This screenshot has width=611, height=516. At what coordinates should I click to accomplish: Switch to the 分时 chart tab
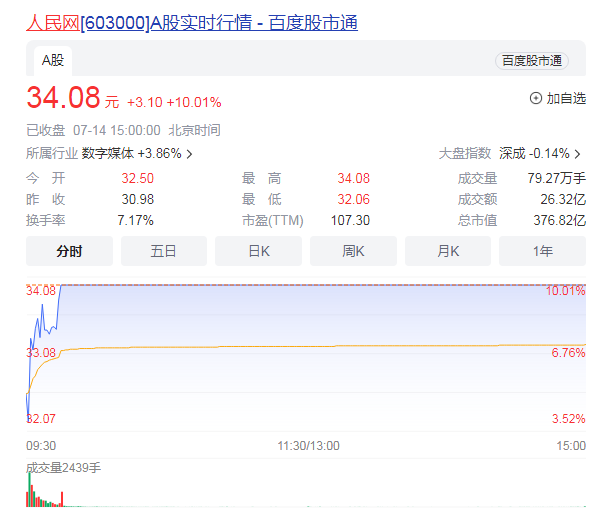[x=69, y=251]
